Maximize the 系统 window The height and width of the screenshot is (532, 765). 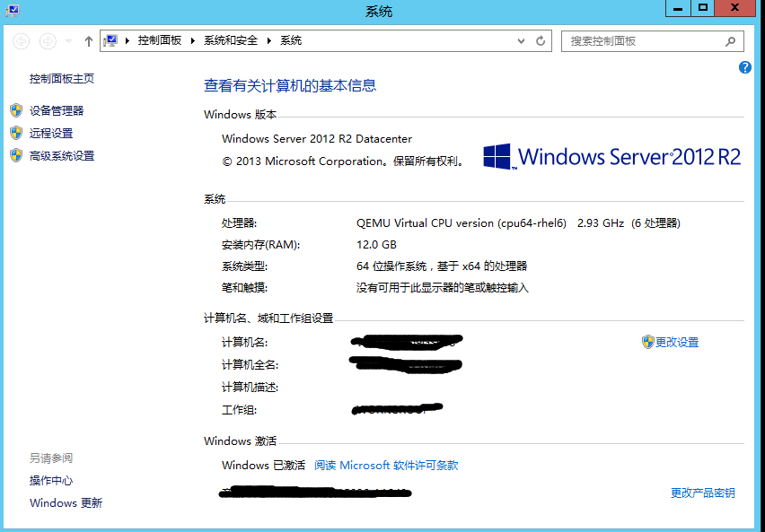(x=702, y=8)
